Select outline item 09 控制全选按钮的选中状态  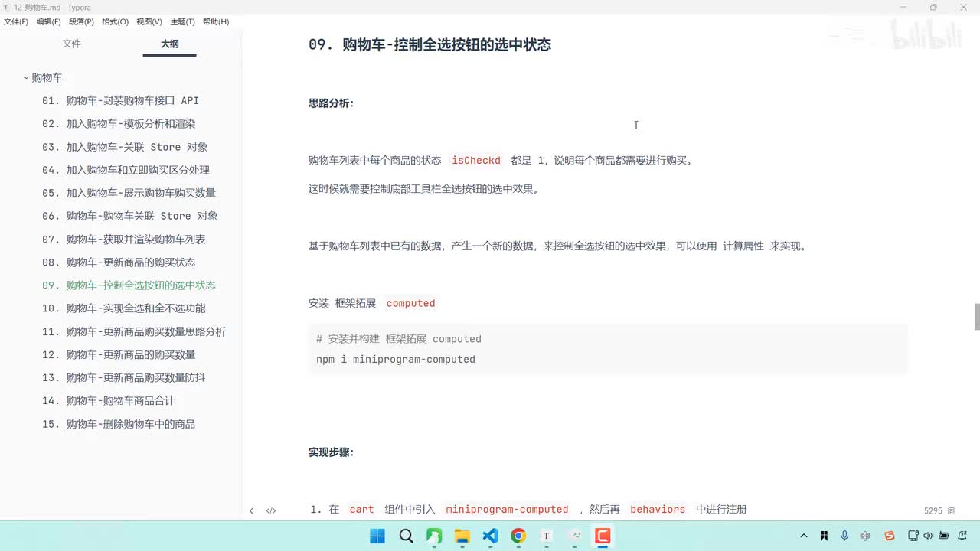(129, 285)
